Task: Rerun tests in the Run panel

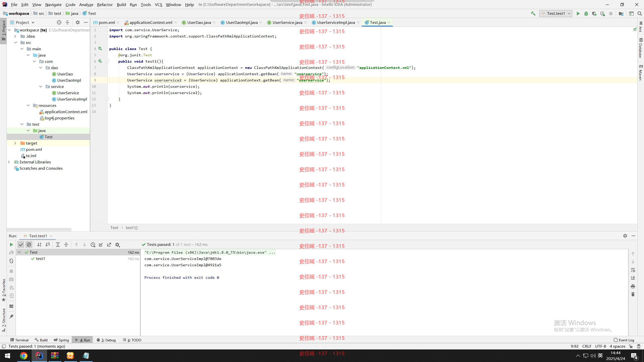Action: (11, 245)
